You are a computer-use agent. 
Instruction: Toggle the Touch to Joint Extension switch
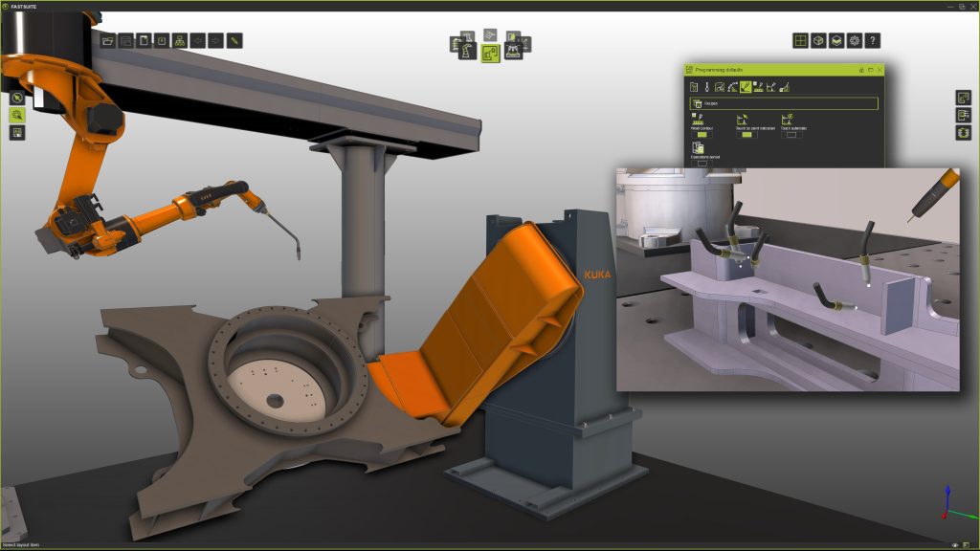[x=746, y=135]
